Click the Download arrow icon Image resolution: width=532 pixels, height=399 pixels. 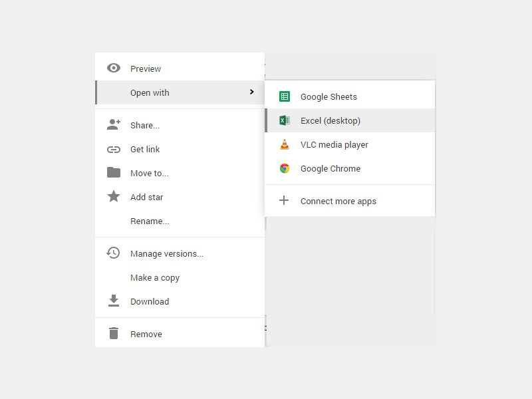click(x=113, y=301)
